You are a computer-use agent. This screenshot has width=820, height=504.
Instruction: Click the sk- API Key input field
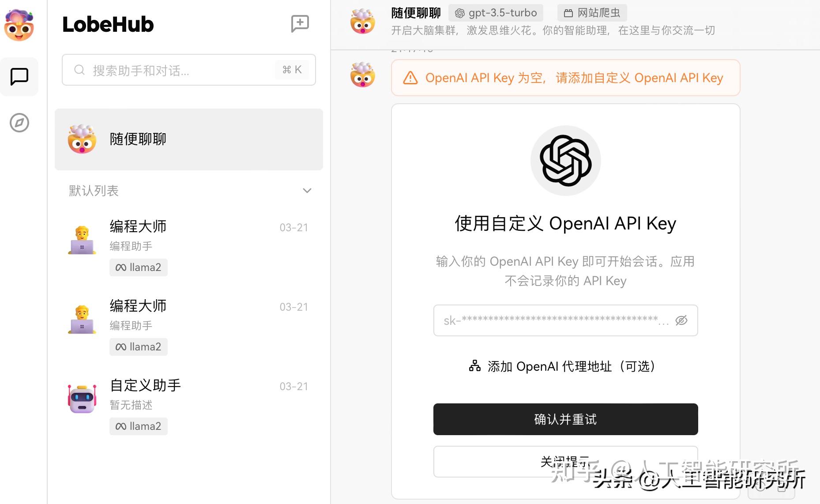[552, 320]
